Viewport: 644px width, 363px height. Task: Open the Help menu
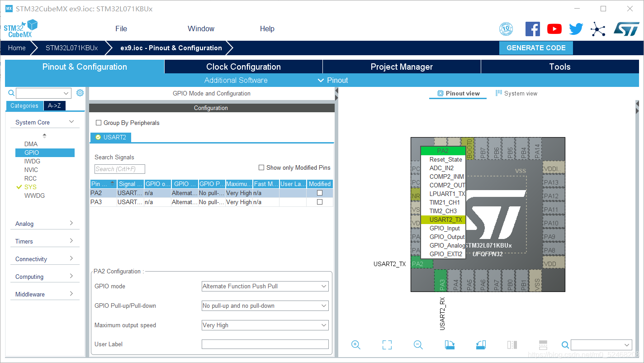(x=267, y=29)
